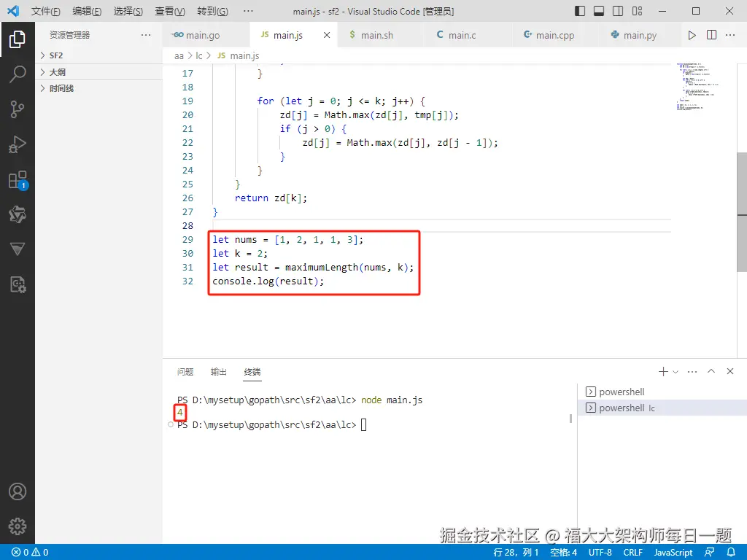Open Customize Layout icon
This screenshot has width=747, height=560.
click(x=637, y=11)
